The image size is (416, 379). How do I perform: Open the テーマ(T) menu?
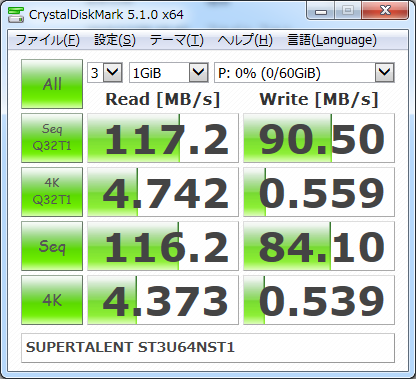tap(176, 40)
